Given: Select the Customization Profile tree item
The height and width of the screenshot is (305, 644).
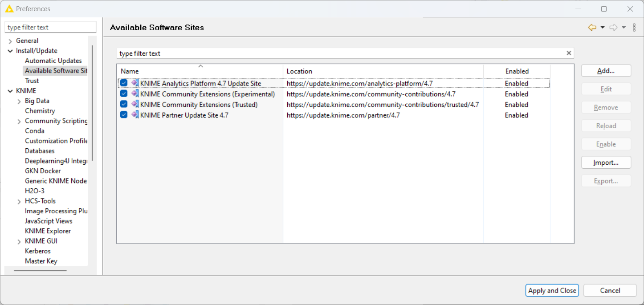Looking at the screenshot, I should (56, 141).
